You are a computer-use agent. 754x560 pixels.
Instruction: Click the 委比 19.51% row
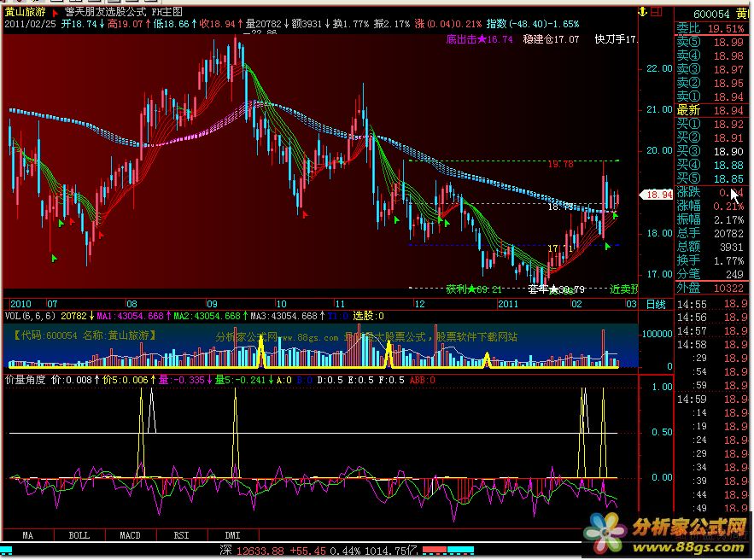tap(710, 28)
